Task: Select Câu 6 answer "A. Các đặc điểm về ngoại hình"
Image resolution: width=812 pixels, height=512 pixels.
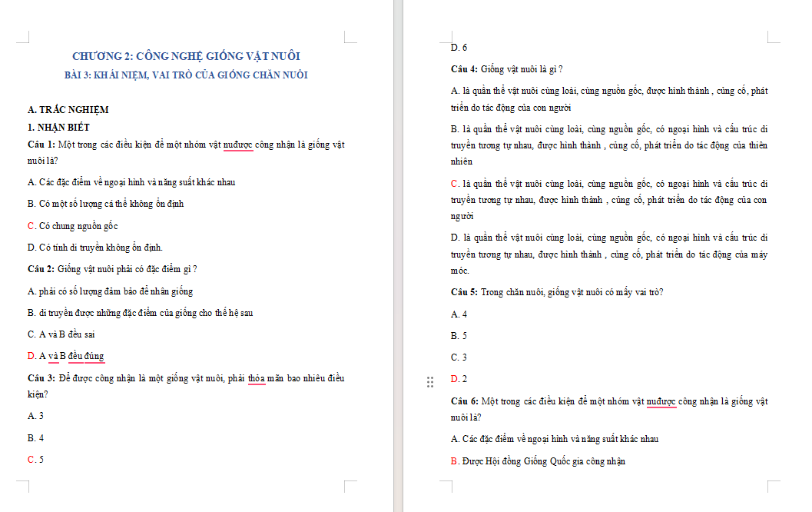Action: coord(555,439)
